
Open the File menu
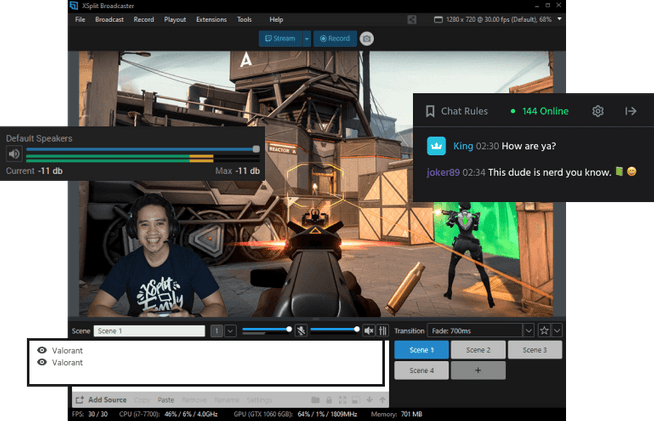(x=80, y=20)
